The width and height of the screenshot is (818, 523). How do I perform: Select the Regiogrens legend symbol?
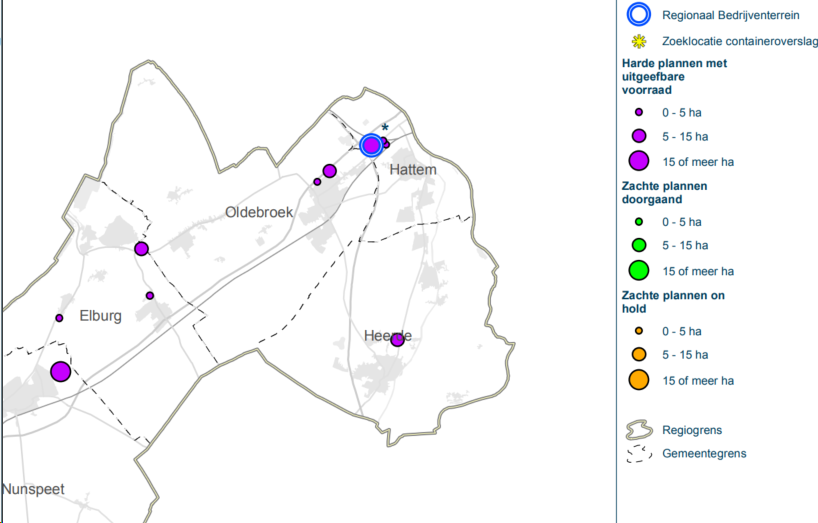pyautogui.click(x=637, y=430)
